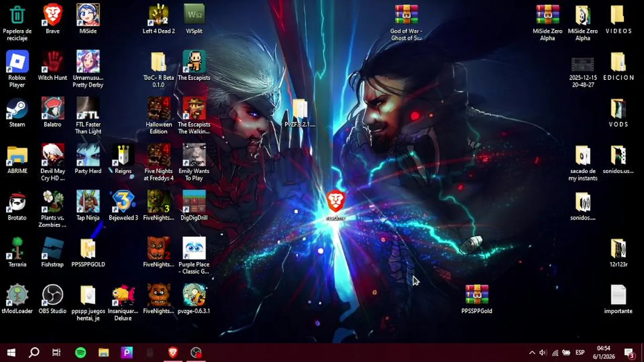Change the ESP input language

click(x=580, y=353)
